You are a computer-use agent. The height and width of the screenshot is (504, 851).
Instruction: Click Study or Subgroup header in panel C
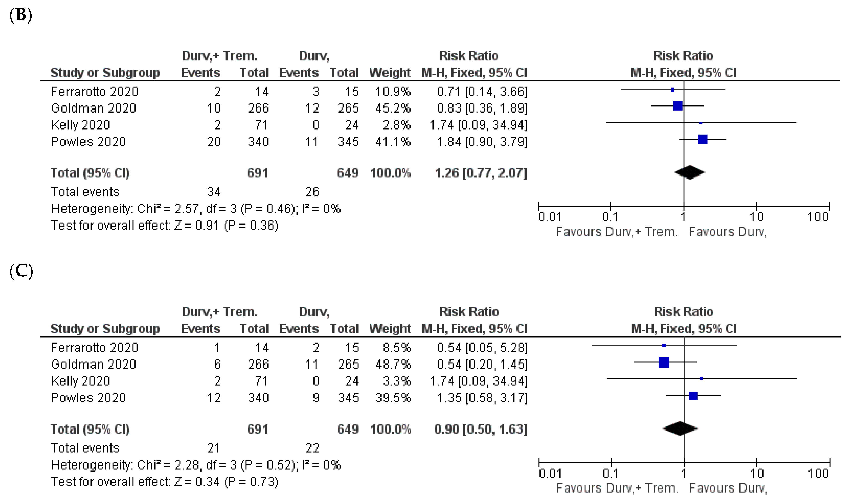105,329
